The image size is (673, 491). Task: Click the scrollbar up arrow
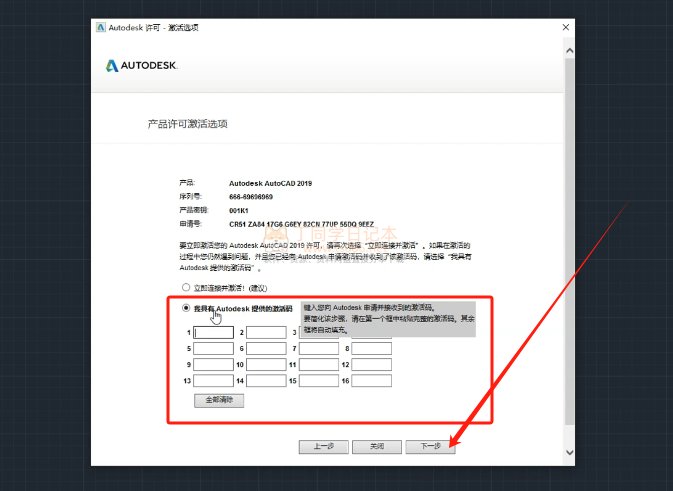tap(570, 51)
